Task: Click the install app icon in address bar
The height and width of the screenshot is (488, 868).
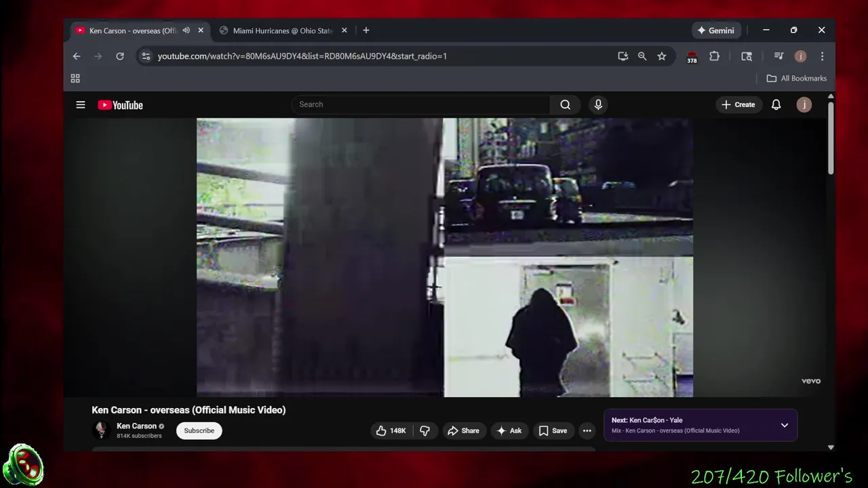Action: point(623,56)
